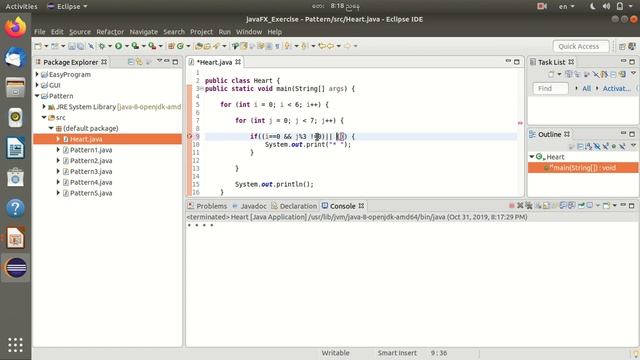The width and height of the screenshot is (640, 360).
Task: Open the Show Applications grid in the dock
Action: 16,345
